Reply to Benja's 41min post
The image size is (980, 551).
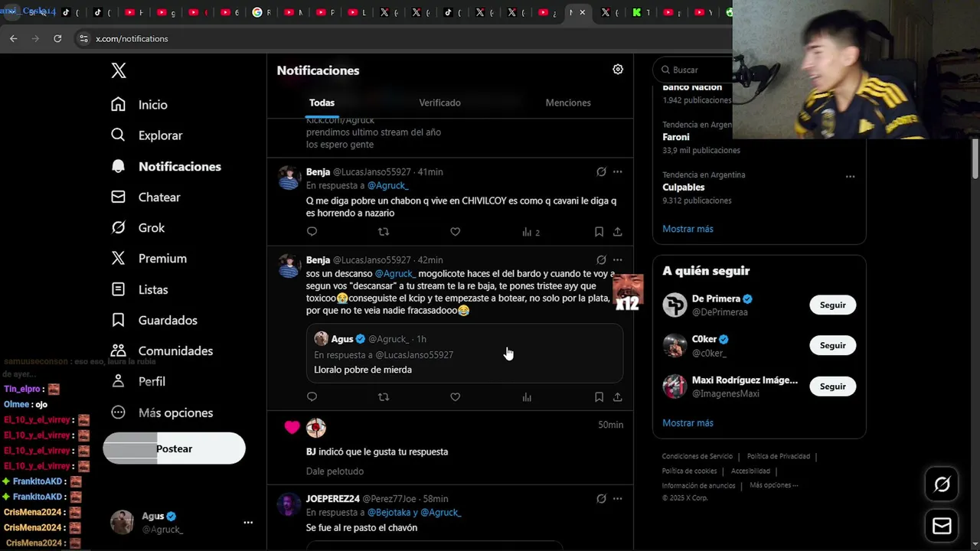[x=312, y=232]
